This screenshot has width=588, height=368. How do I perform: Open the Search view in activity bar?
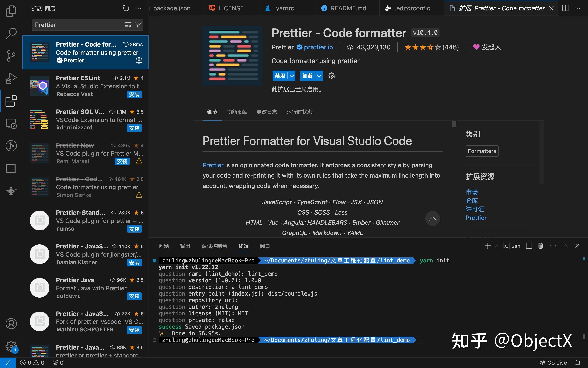click(x=11, y=33)
